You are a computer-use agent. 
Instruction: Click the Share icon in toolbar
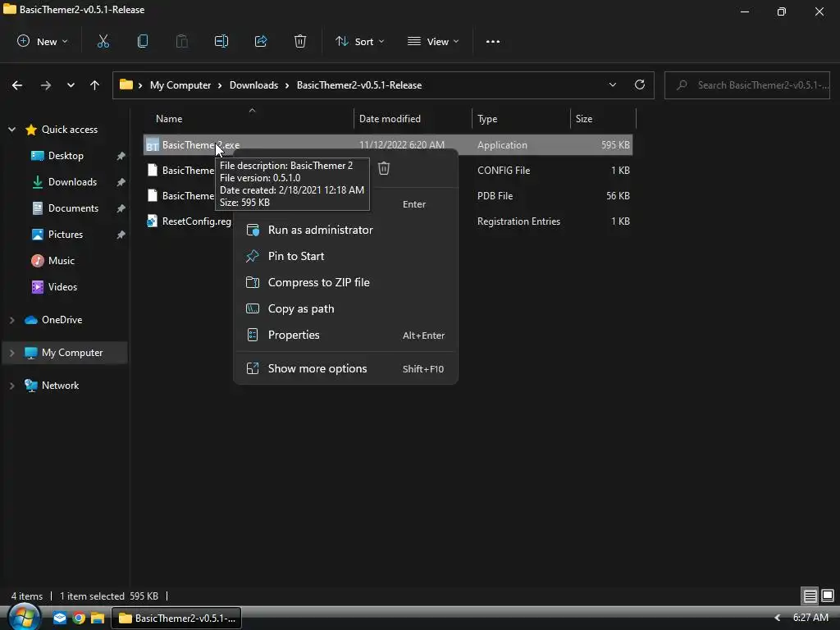261,41
